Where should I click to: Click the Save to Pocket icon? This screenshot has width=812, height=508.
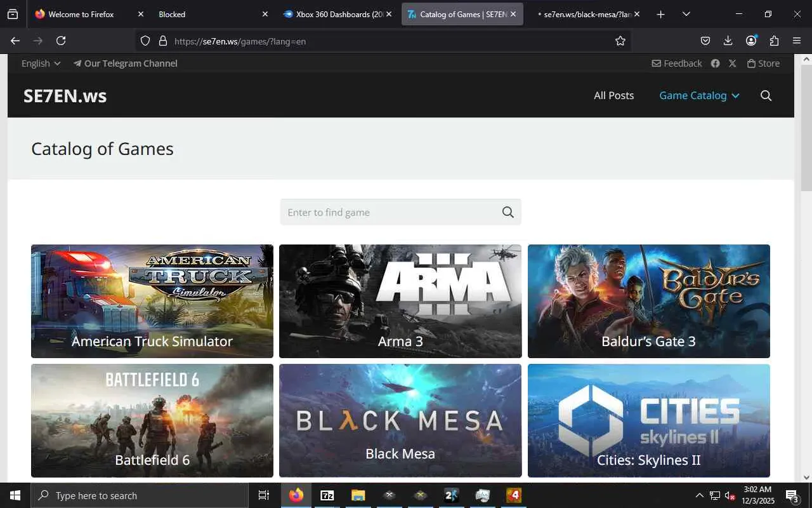click(705, 41)
